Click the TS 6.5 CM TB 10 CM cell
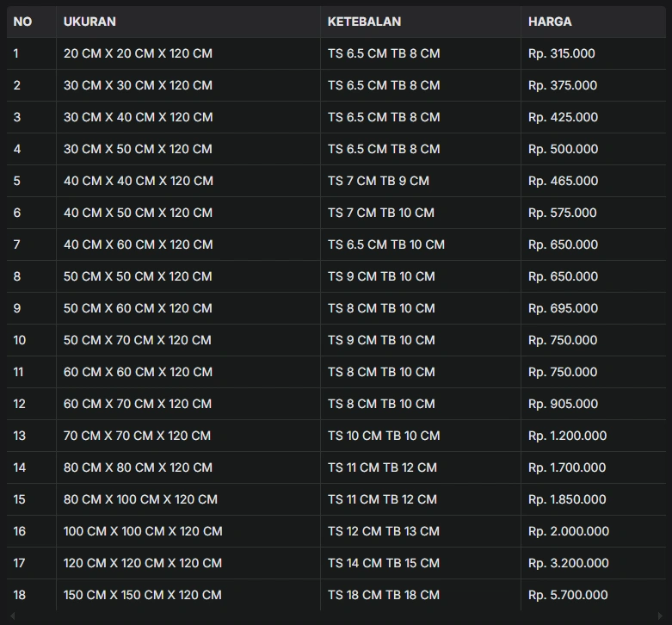This screenshot has height=625, width=672. tap(421, 244)
